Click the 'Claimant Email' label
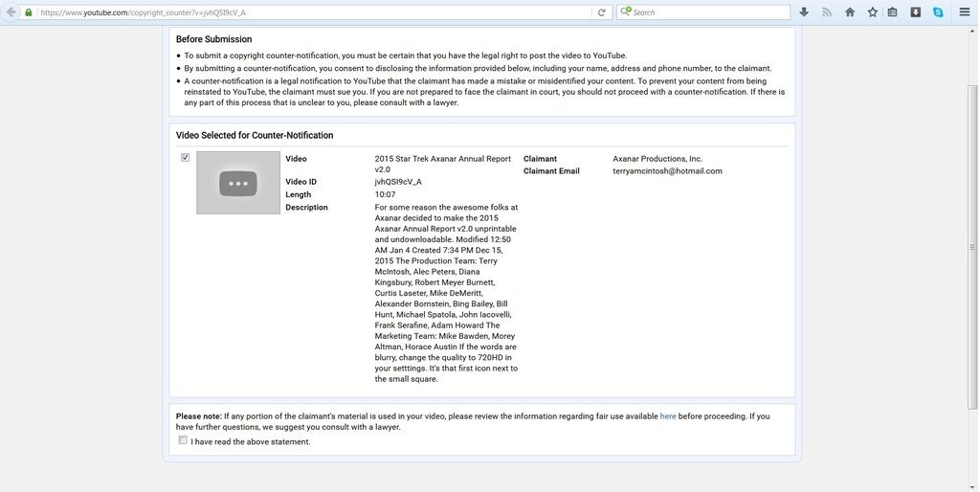The height and width of the screenshot is (492, 980). point(551,171)
